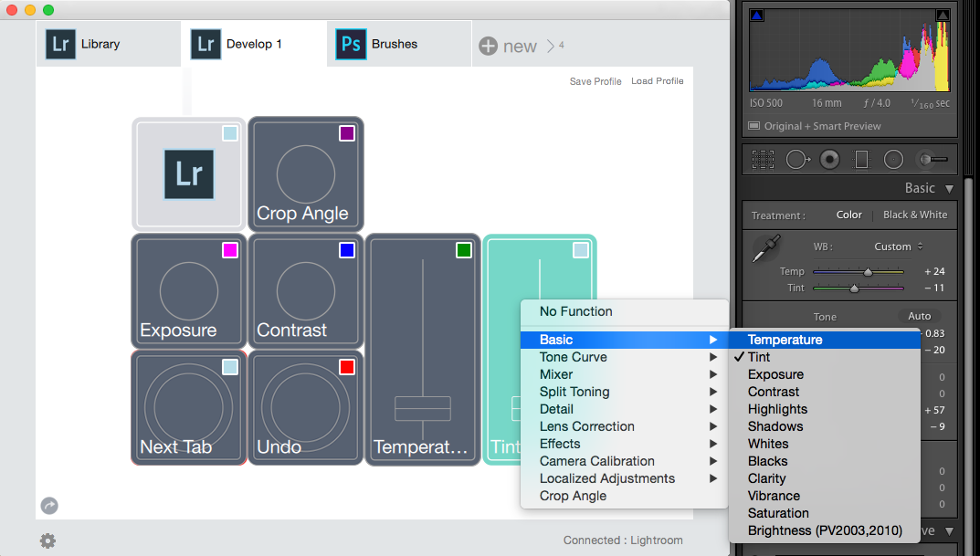980x556 pixels.
Task: Select checked Tint in submenu
Action: point(825,357)
